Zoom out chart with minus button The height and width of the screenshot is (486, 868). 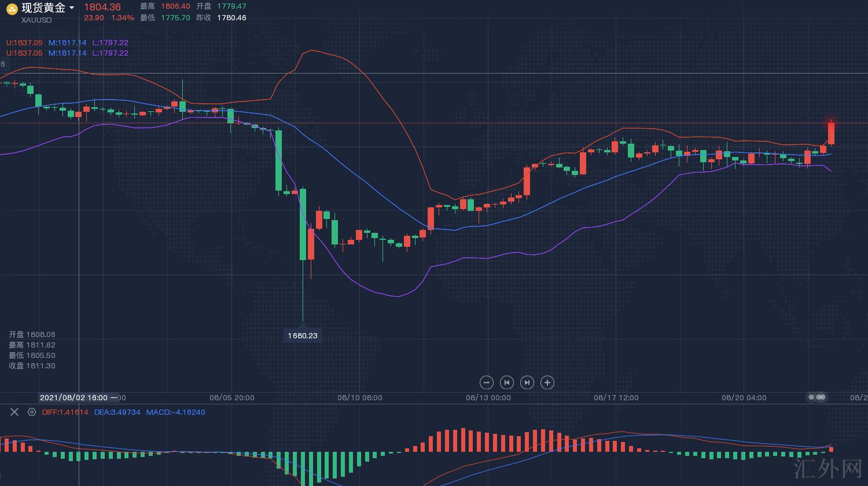487,382
